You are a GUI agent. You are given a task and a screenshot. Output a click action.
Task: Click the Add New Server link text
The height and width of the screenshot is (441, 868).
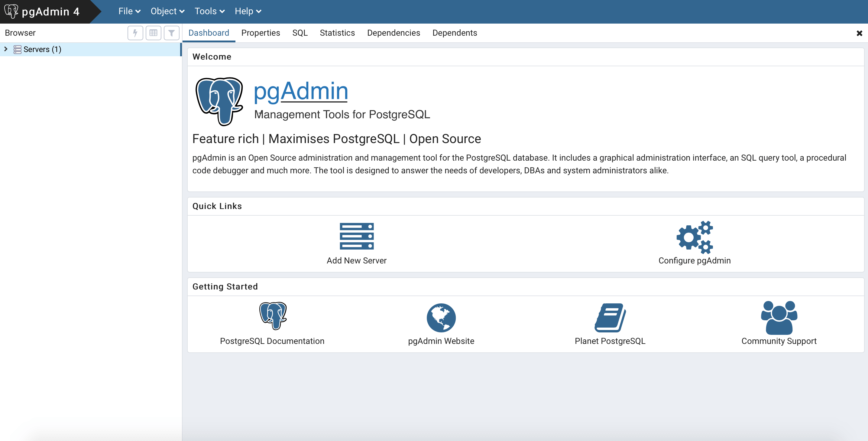click(357, 261)
